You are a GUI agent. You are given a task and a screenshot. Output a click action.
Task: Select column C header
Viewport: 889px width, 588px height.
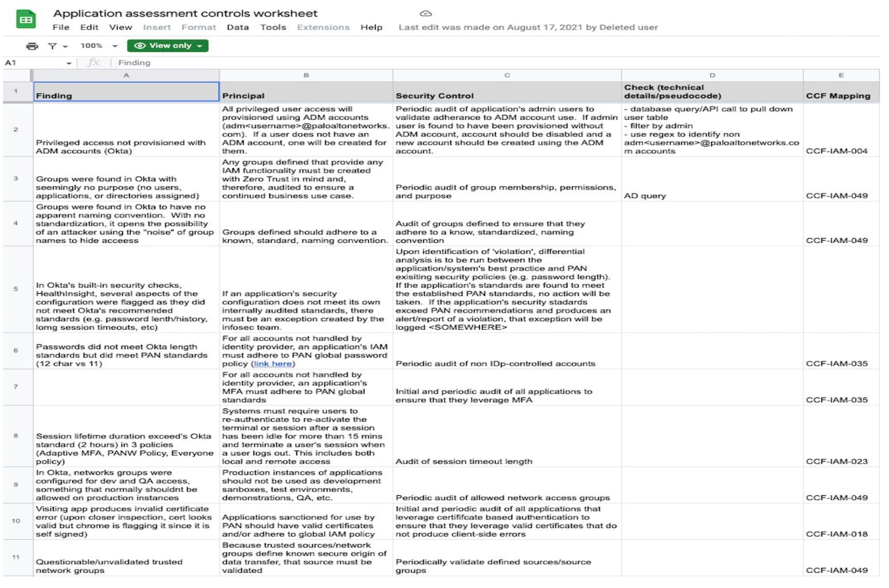[x=507, y=75]
